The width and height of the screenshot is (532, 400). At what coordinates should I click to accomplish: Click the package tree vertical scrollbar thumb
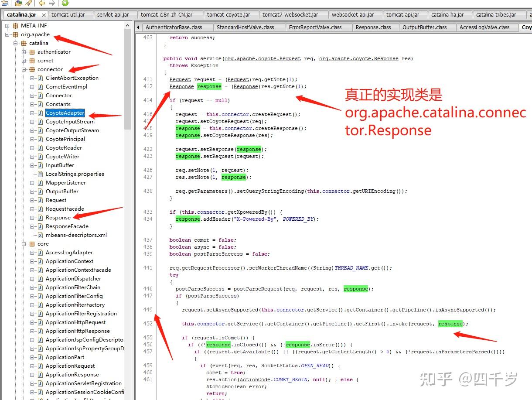[128, 79]
